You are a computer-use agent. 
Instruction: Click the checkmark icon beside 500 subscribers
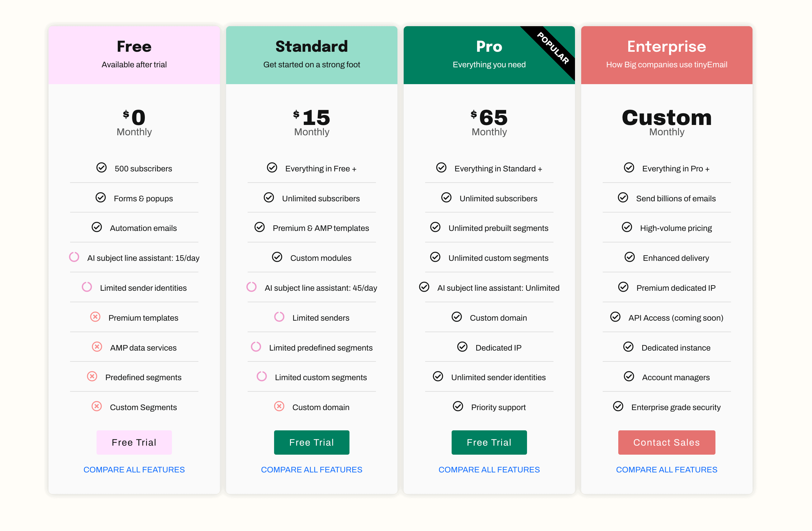tap(101, 168)
